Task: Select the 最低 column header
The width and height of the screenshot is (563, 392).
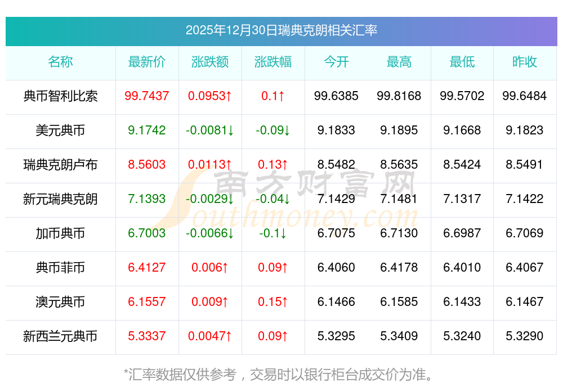Action: (x=462, y=62)
